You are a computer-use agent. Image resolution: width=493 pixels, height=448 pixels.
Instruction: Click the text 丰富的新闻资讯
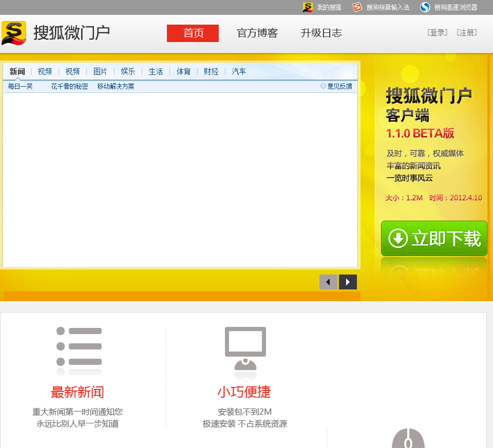[x=413, y=166]
